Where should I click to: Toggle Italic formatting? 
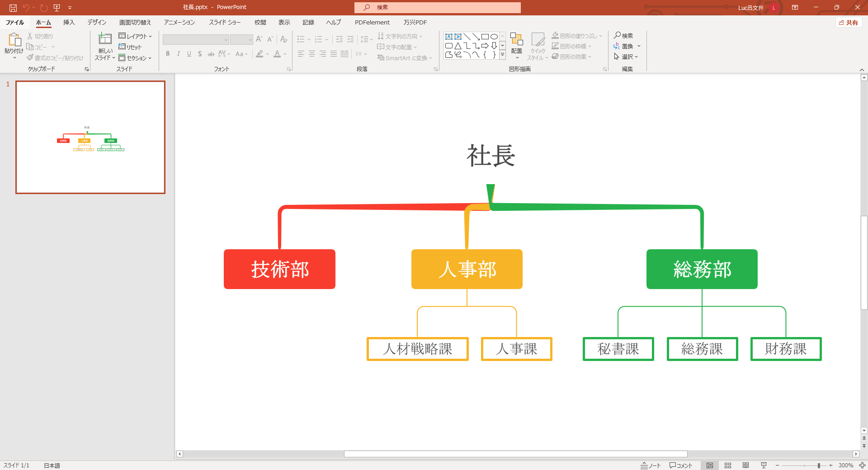(x=179, y=54)
